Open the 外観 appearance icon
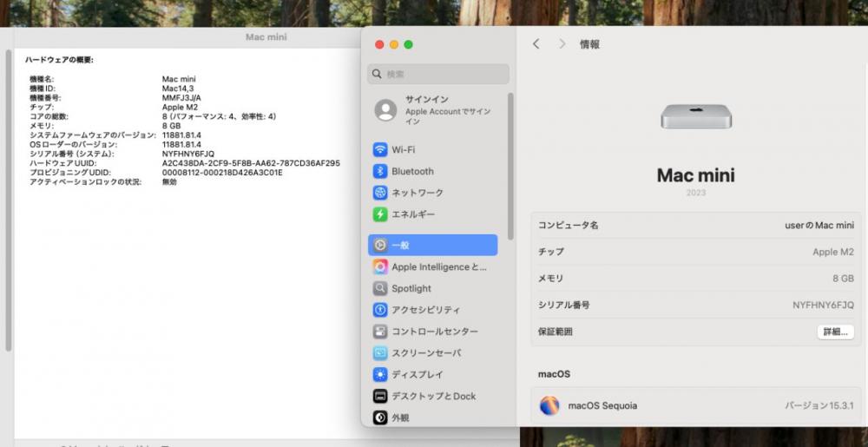 [380, 417]
